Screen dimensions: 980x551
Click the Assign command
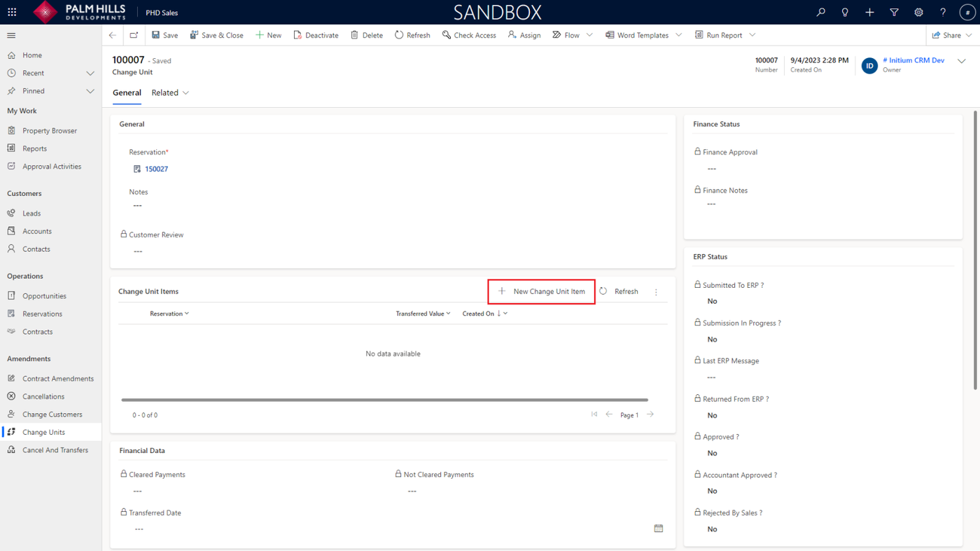[524, 35]
